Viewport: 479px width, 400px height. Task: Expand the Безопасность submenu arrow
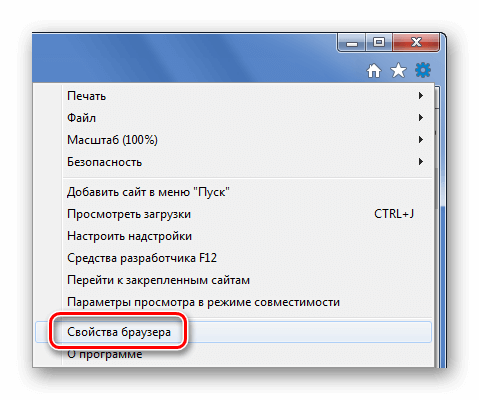[x=421, y=162]
